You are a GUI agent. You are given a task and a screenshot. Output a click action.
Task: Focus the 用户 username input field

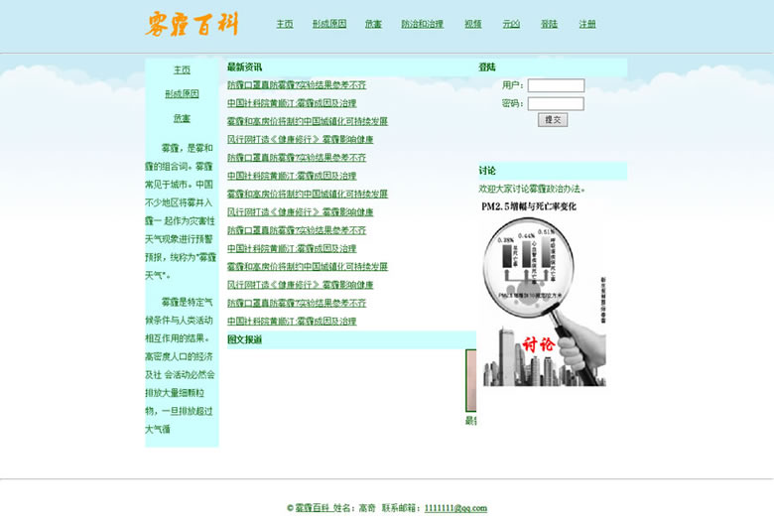(x=556, y=85)
